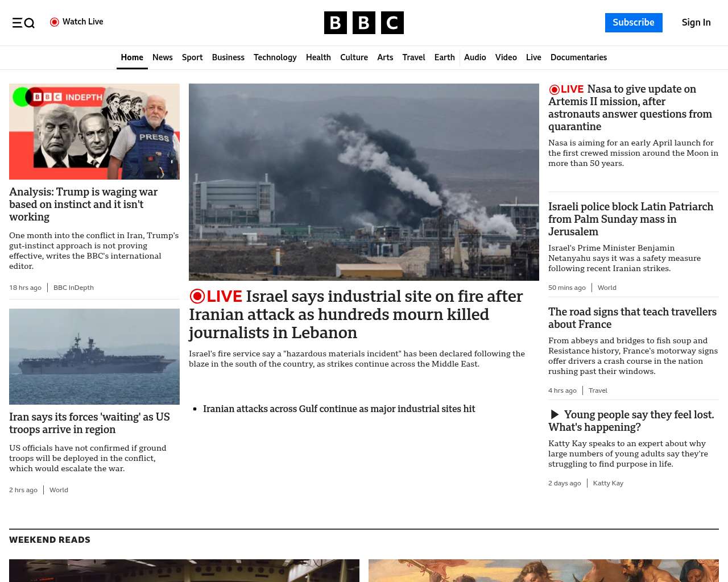This screenshot has height=582, width=728.
Task: Go to the Documentaries tab
Action: (x=578, y=57)
